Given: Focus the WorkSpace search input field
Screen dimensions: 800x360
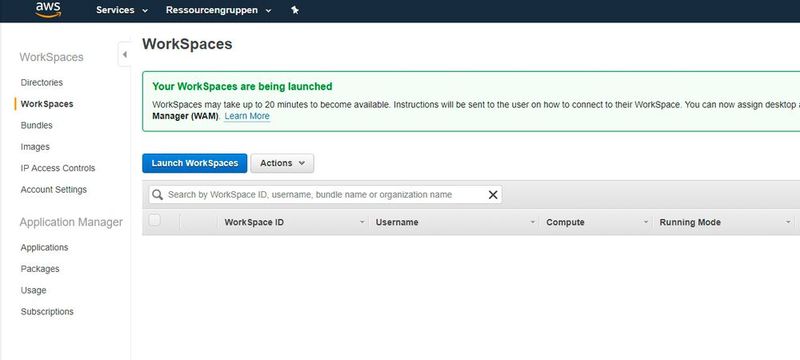Looking at the screenshot, I should (325, 195).
